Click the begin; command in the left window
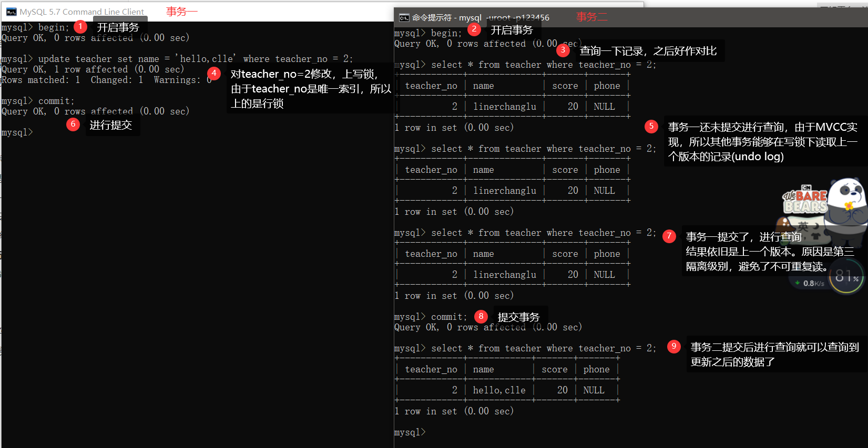Screen dimensions: 868x448 pyautogui.click(x=35, y=27)
